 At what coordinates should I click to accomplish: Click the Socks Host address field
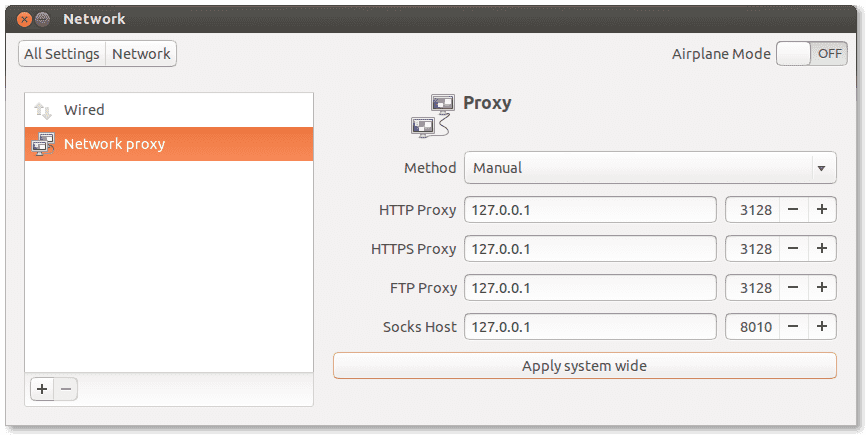click(590, 327)
